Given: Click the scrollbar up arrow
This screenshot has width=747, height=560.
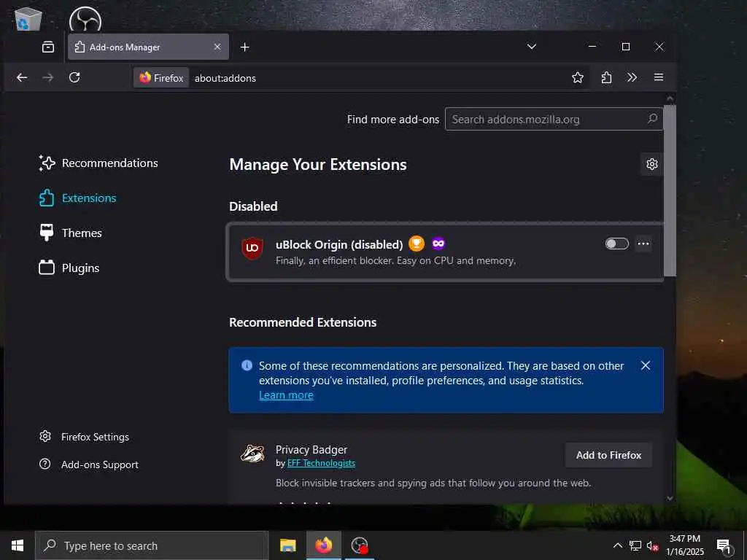Looking at the screenshot, I should tap(670, 98).
